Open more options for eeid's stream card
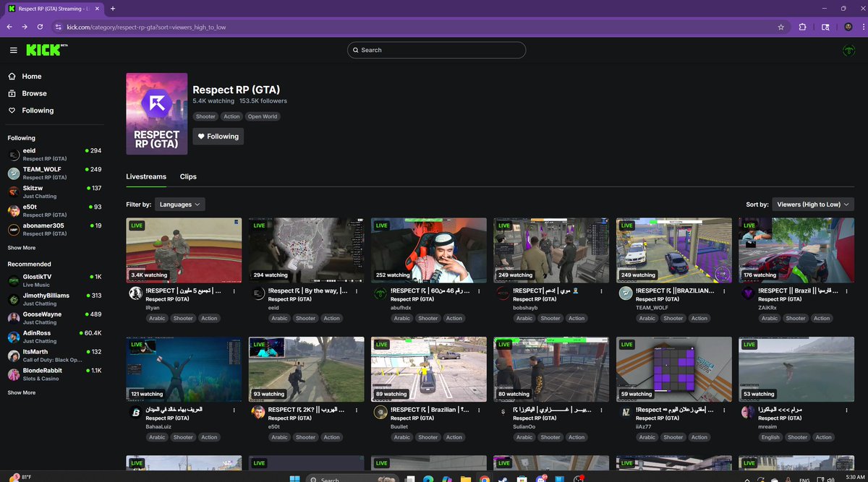 [x=357, y=291]
